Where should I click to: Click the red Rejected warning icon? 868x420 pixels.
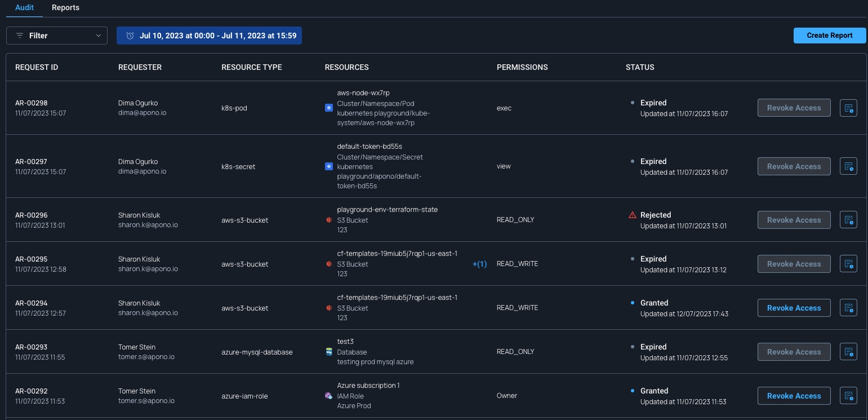[x=633, y=215]
